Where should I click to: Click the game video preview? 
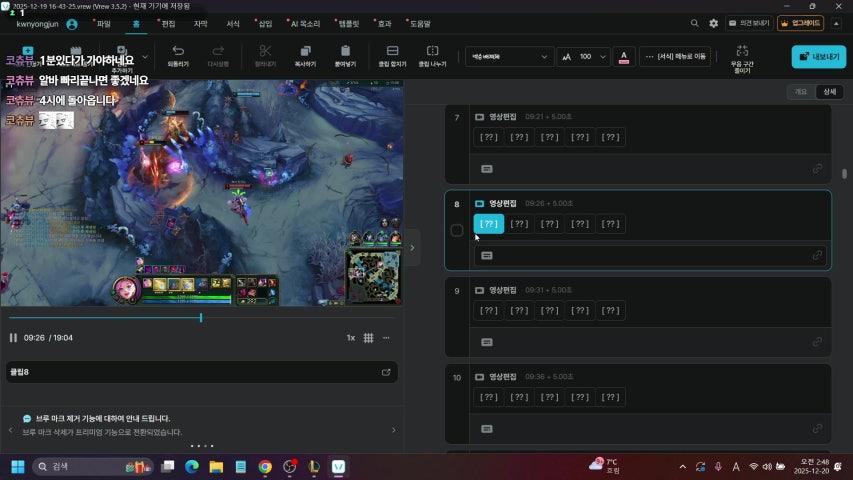[x=202, y=193]
